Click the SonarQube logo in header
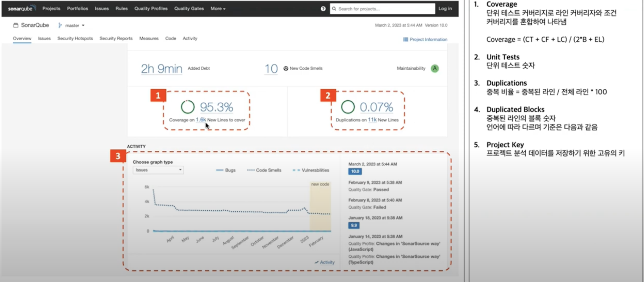The height and width of the screenshot is (282, 644). (x=21, y=9)
